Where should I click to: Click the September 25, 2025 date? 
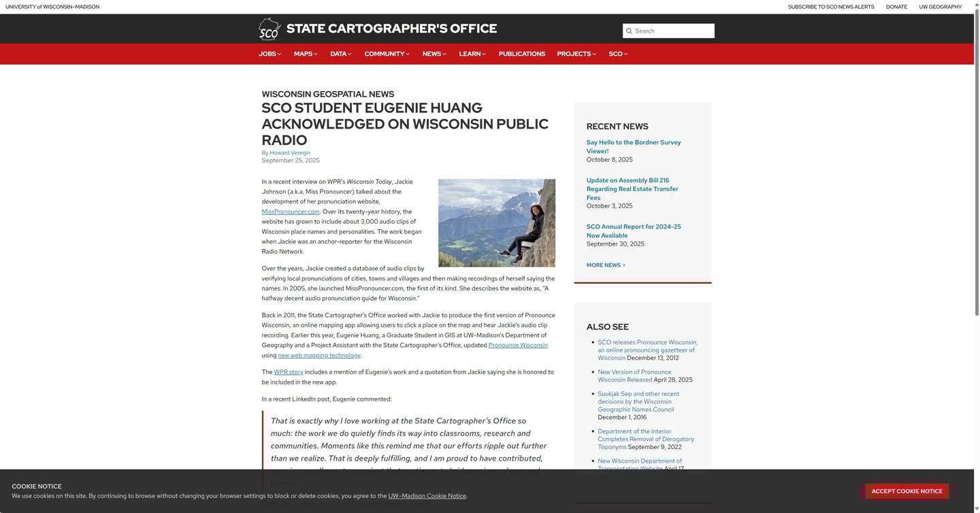[x=291, y=161]
